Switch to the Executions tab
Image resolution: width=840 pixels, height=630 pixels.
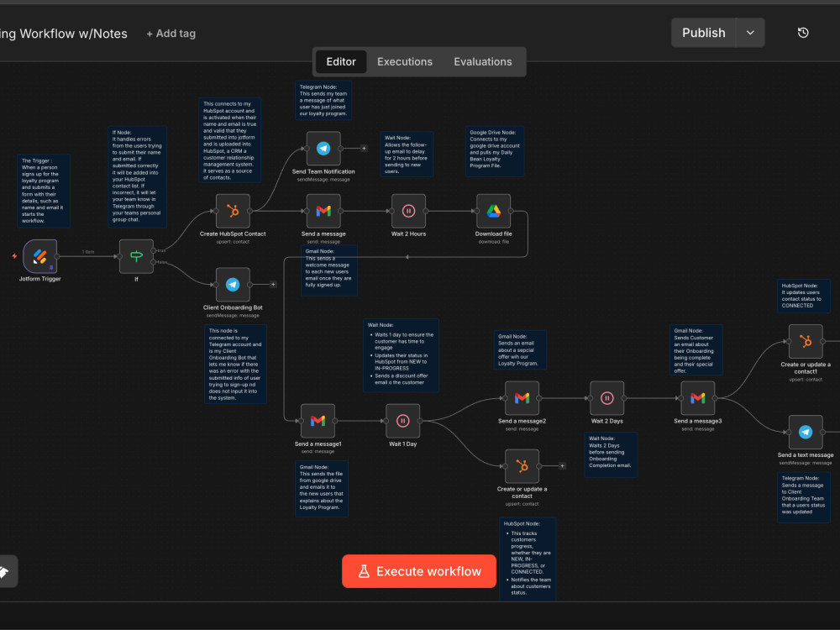(405, 61)
